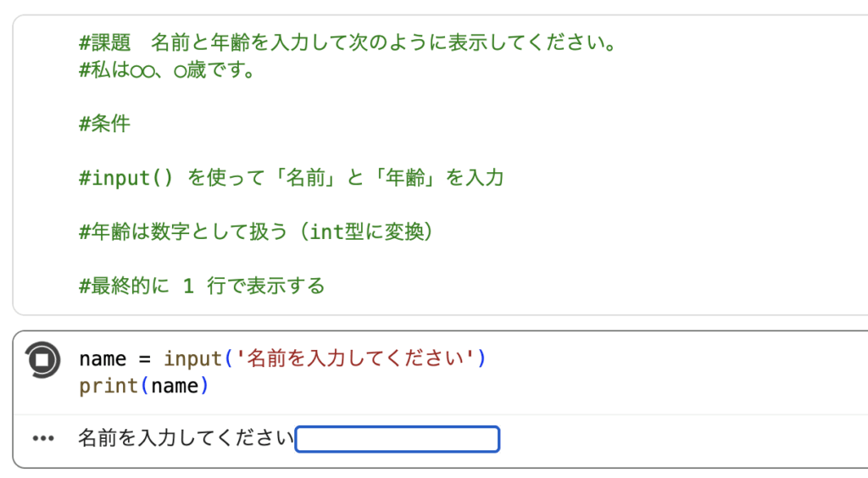Open the output options ellipsis menu
This screenshot has height=478, width=868.
pyautogui.click(x=42, y=439)
